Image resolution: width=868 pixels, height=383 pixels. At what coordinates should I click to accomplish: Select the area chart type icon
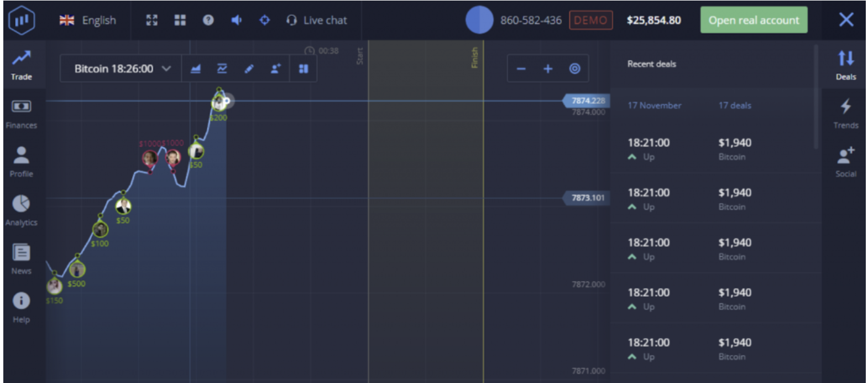click(195, 69)
